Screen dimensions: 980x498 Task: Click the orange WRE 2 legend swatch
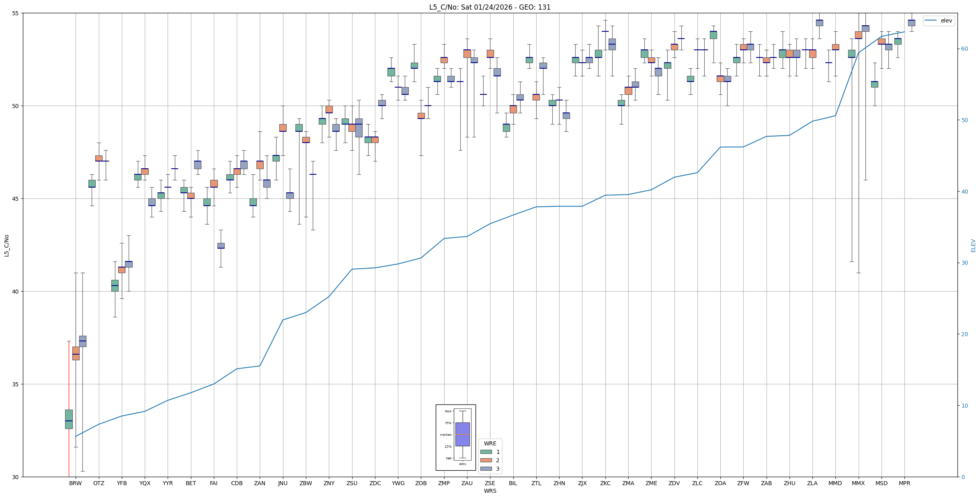coord(486,460)
